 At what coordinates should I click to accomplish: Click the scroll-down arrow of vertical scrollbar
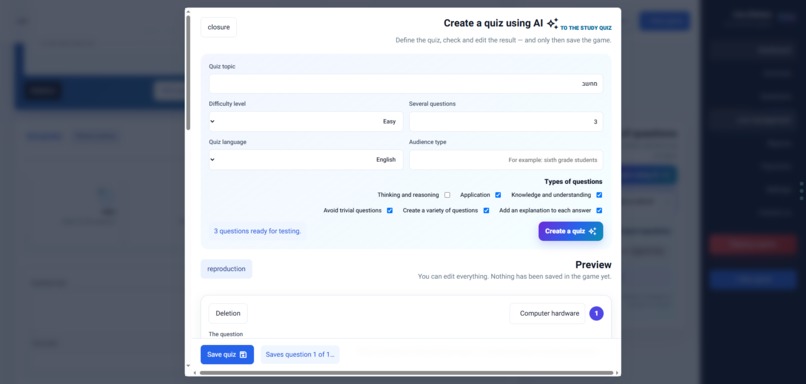tap(188, 366)
